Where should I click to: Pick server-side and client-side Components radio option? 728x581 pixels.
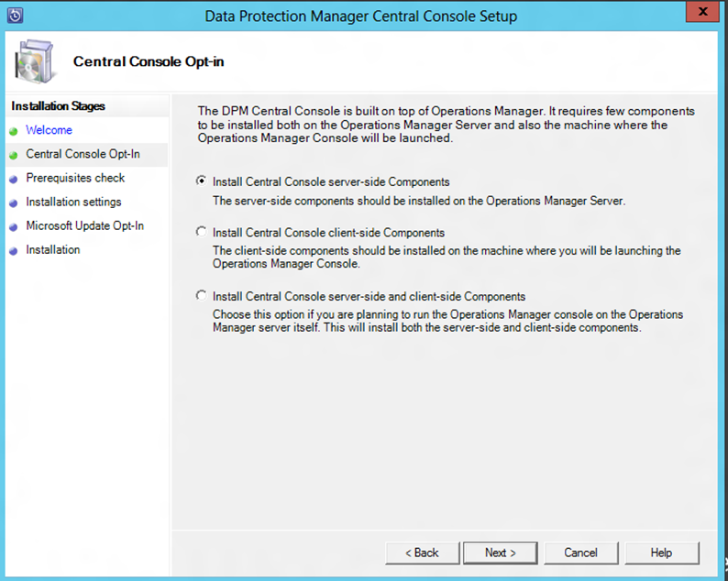pos(201,296)
